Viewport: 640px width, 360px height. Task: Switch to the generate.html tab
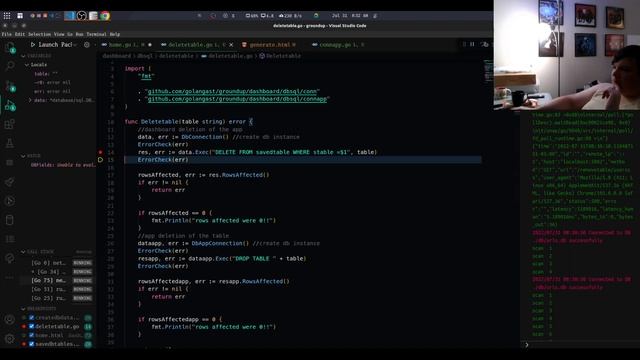(x=269, y=44)
